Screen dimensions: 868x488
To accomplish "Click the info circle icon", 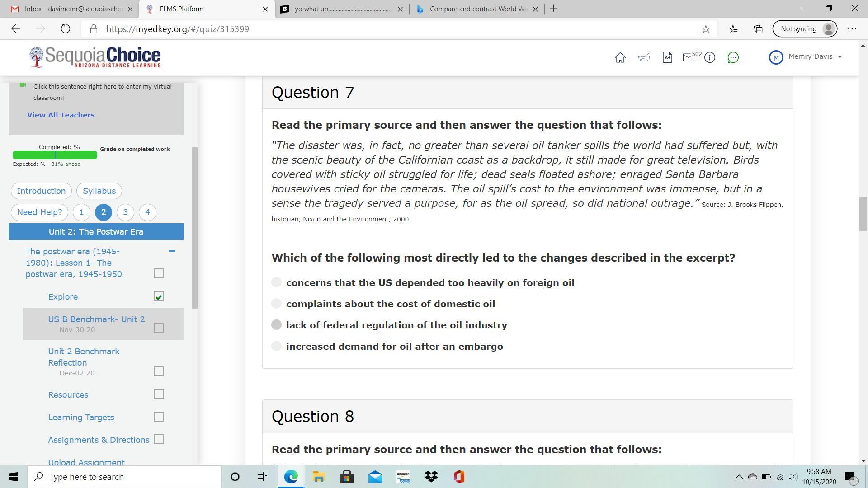I will click(x=710, y=57).
